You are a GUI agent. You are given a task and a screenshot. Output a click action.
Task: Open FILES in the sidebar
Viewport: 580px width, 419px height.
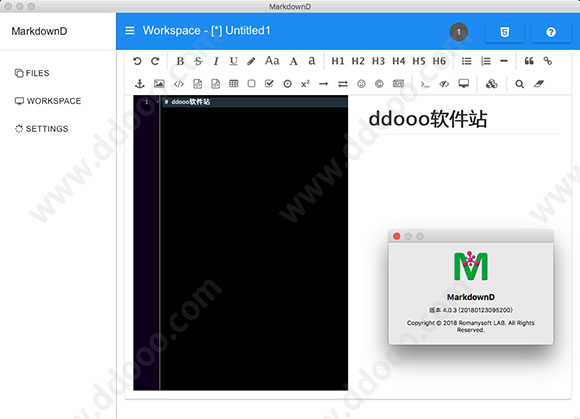(x=32, y=73)
